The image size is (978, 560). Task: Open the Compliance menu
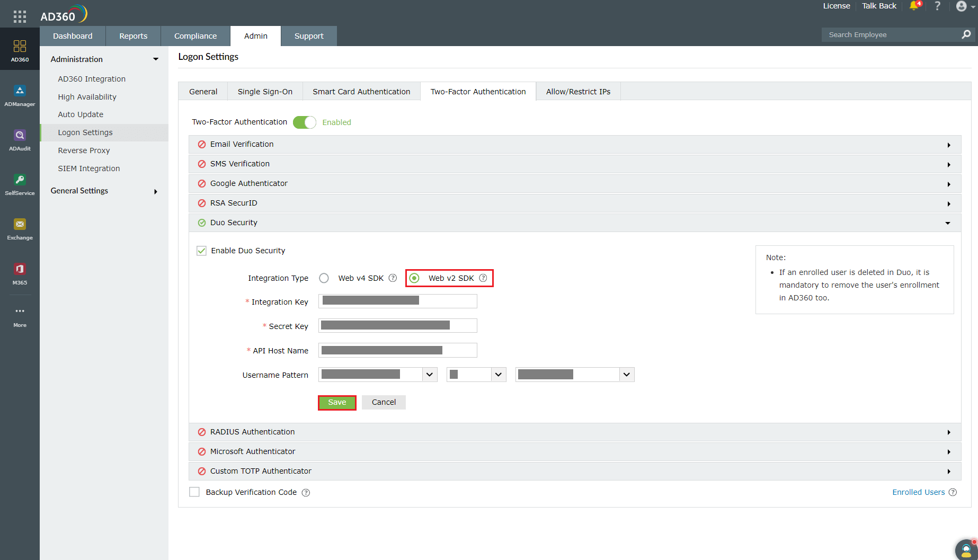195,35
